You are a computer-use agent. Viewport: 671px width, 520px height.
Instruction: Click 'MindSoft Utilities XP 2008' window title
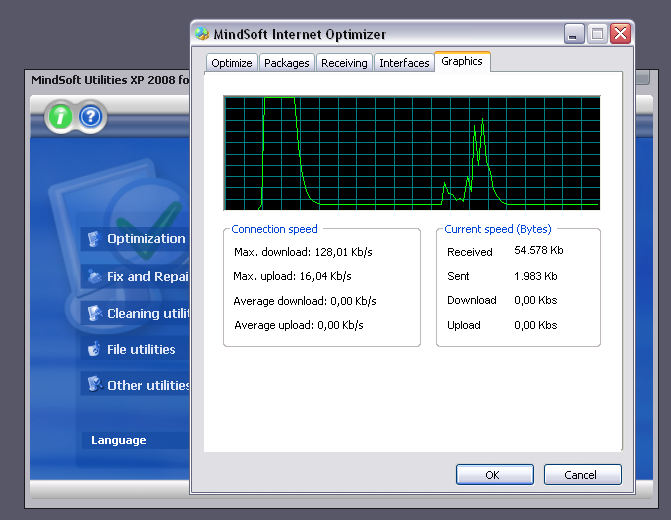pos(110,80)
